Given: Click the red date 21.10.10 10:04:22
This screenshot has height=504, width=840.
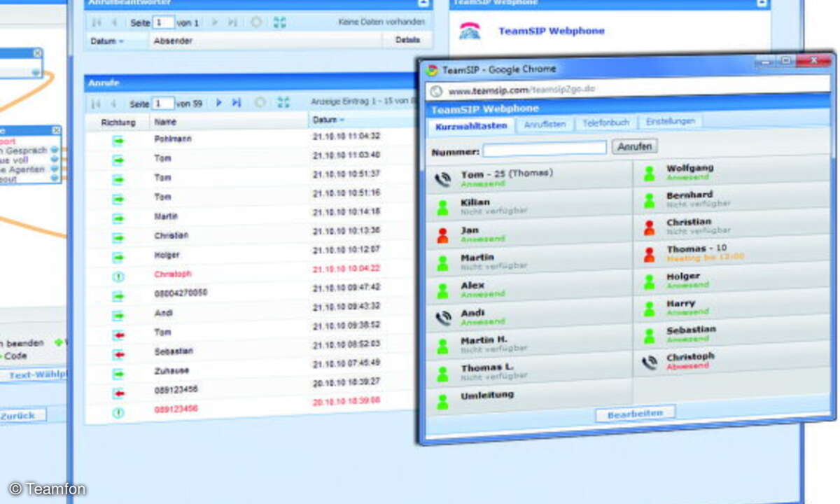Looking at the screenshot, I should point(346,268).
